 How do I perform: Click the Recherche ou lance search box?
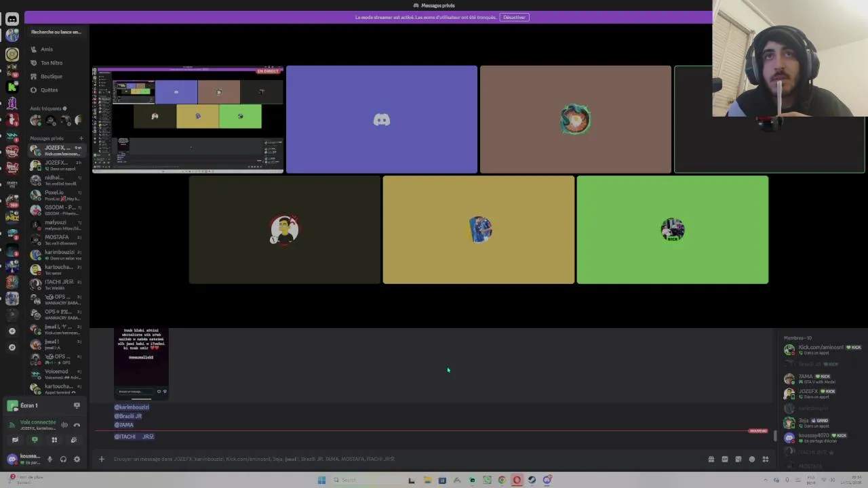pyautogui.click(x=56, y=32)
